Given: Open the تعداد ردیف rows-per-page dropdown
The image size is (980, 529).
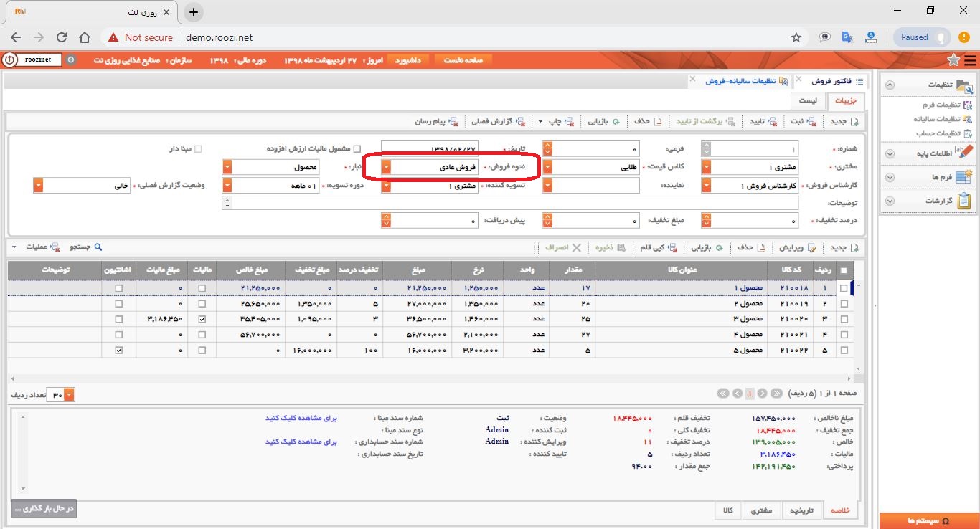Looking at the screenshot, I should pyautogui.click(x=69, y=395).
